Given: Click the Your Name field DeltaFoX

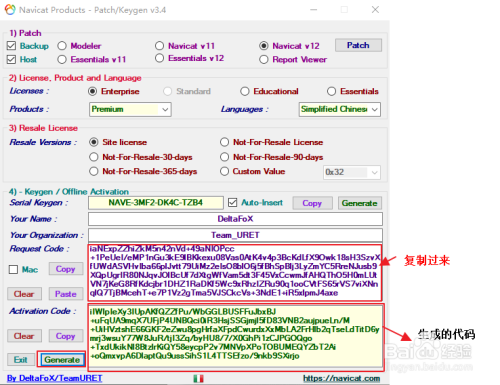Looking at the screenshot, I should 235,219.
